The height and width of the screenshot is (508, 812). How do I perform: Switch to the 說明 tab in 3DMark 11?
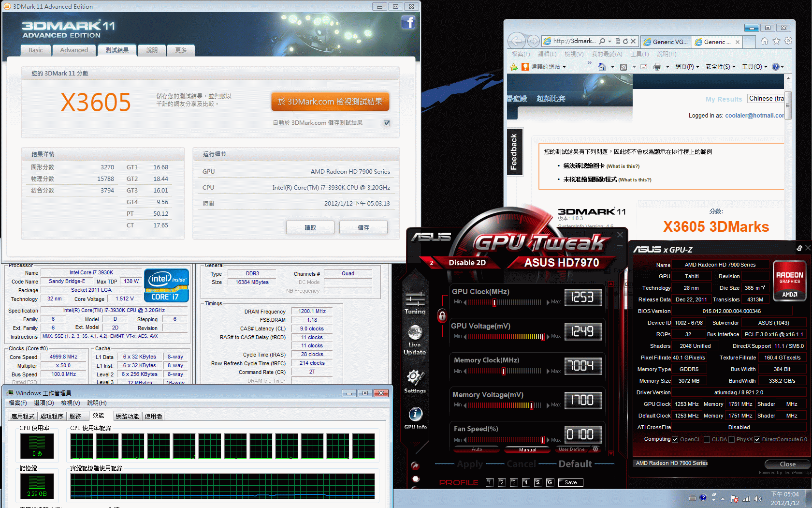[x=152, y=50]
